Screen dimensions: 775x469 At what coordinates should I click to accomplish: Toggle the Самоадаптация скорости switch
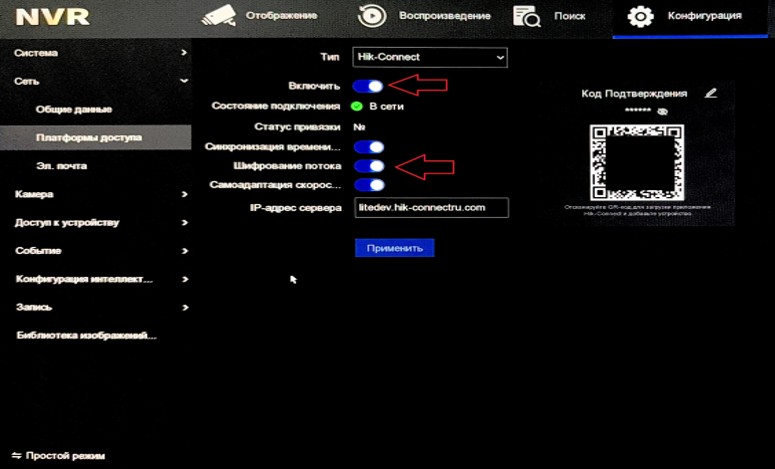tap(369, 185)
